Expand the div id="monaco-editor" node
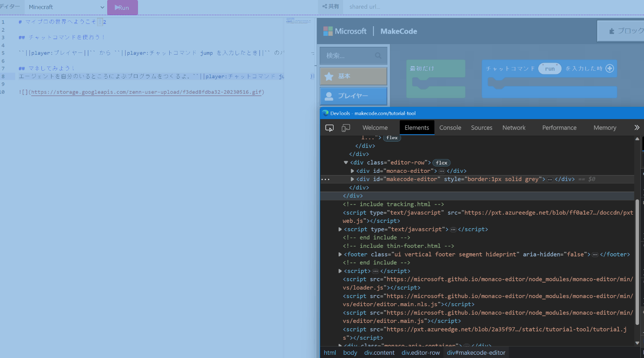644x358 pixels. pyautogui.click(x=352, y=171)
